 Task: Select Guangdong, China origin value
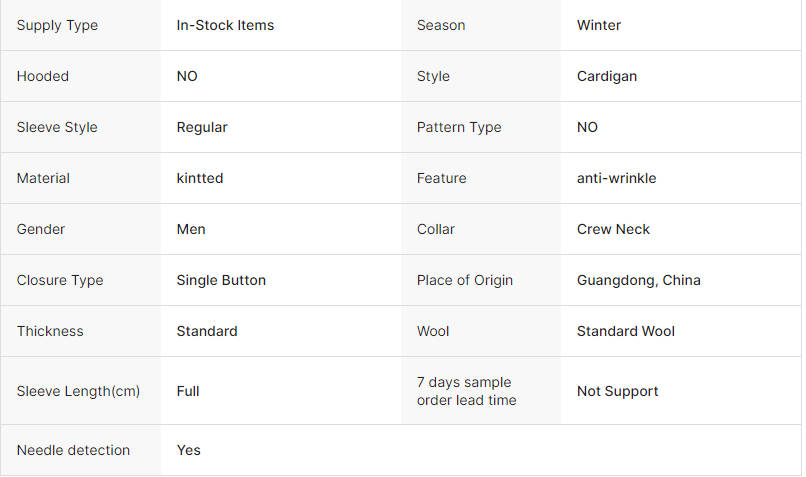(x=638, y=280)
